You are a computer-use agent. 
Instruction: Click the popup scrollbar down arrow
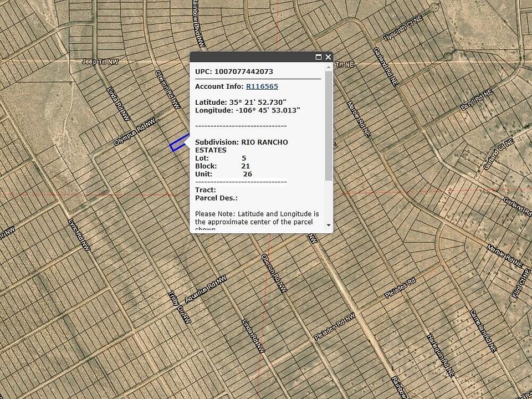[x=329, y=225]
